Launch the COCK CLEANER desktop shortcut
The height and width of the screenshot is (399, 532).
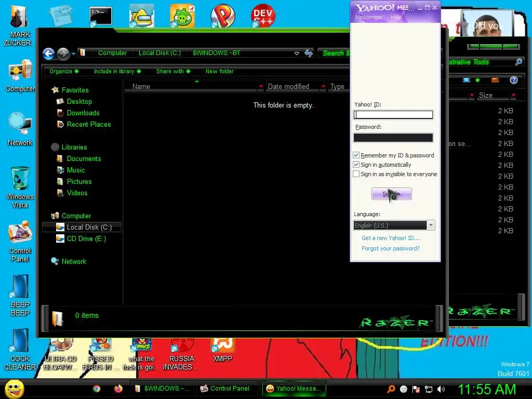(20, 350)
